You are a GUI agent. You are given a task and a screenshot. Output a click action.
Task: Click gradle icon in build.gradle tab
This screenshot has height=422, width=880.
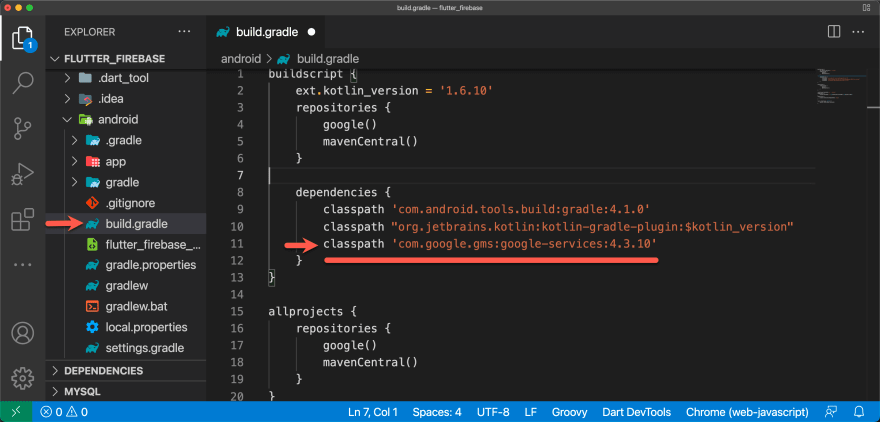[223, 32]
